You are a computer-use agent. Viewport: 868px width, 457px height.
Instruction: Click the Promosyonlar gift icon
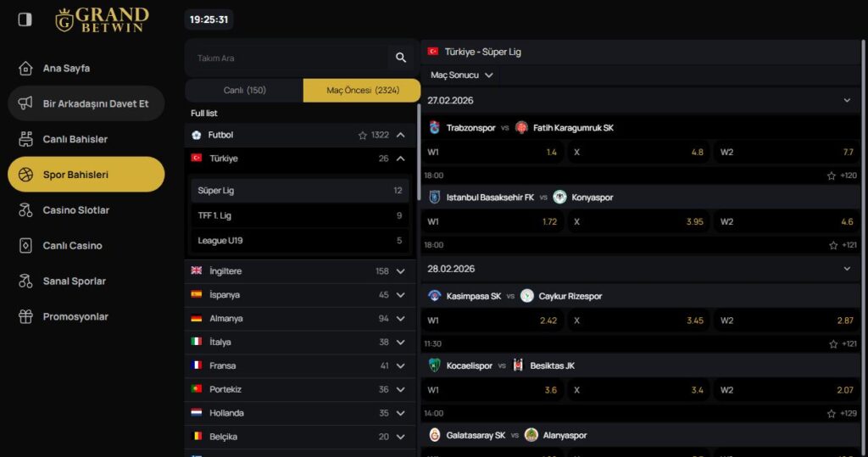tap(25, 317)
